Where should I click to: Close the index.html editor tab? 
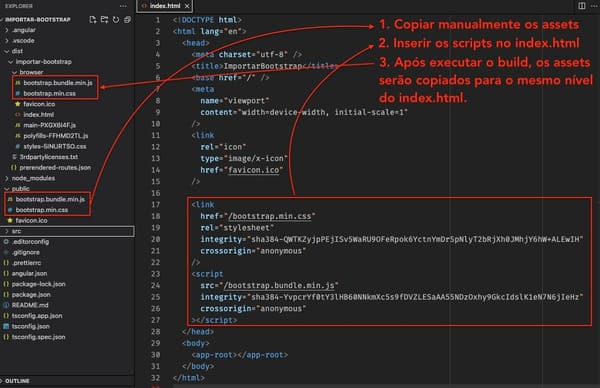point(187,6)
